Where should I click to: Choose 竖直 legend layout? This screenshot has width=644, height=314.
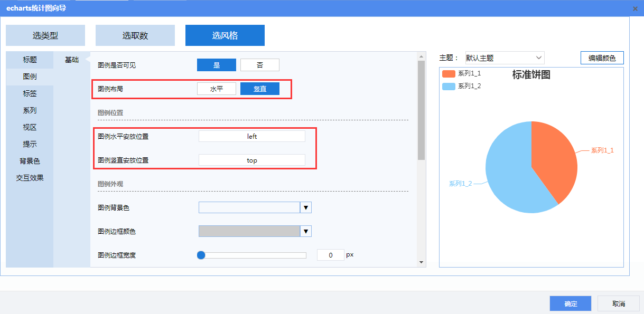pos(259,89)
